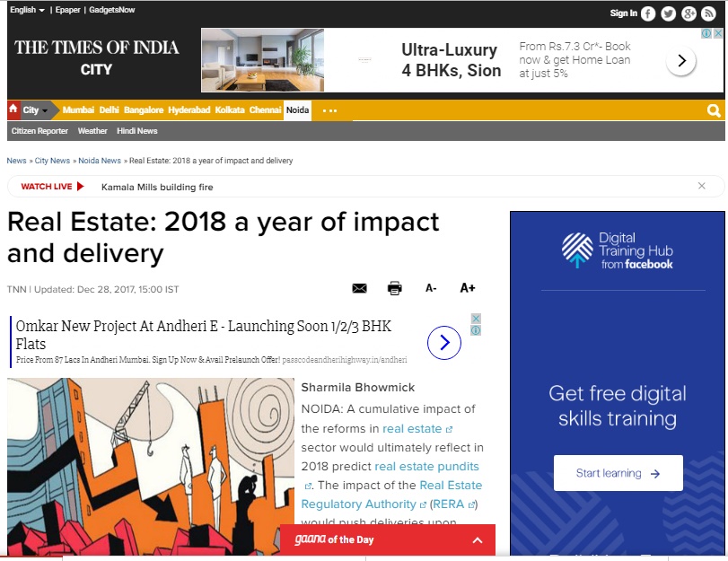Print the article via printer icon

point(395,288)
